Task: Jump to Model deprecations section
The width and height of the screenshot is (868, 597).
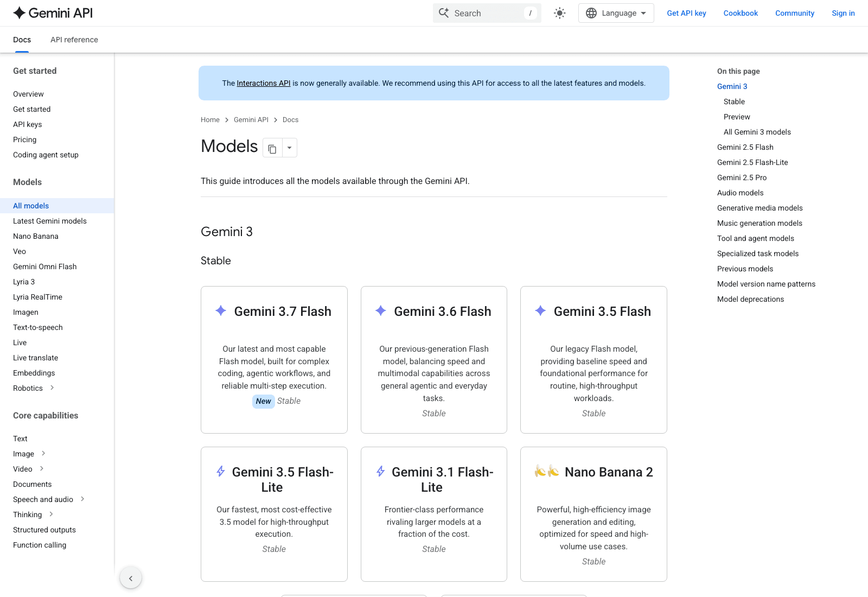Action: 750,299
